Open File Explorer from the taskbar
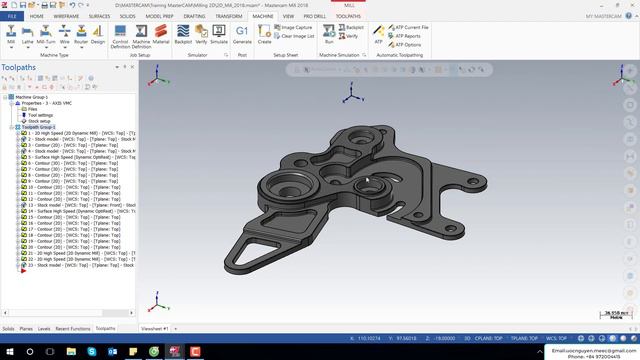This screenshot has width=640, height=360. tap(71, 351)
